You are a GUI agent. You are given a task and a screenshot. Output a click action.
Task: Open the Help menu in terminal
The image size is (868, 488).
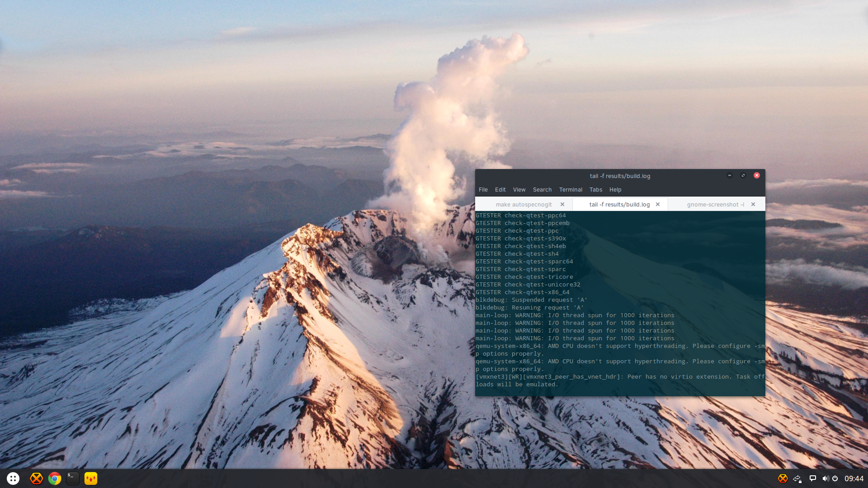(x=615, y=190)
